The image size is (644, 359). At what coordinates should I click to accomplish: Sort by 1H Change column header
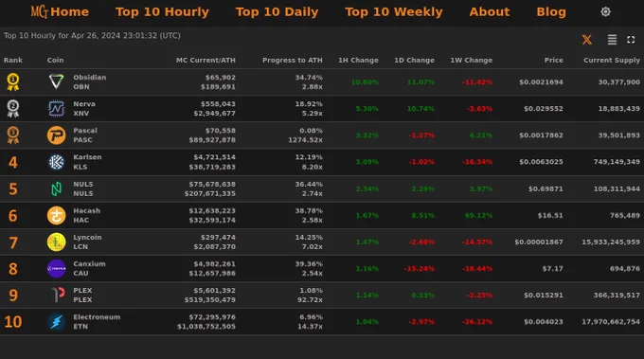click(x=358, y=60)
